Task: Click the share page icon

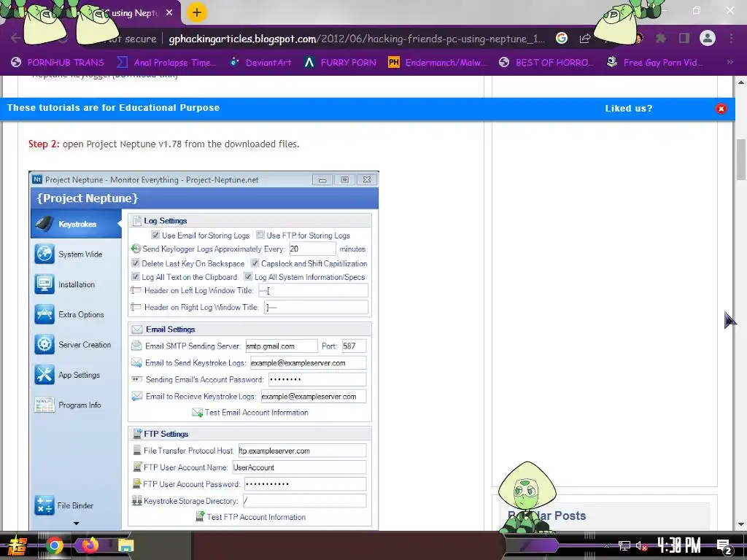Action: click(x=585, y=38)
